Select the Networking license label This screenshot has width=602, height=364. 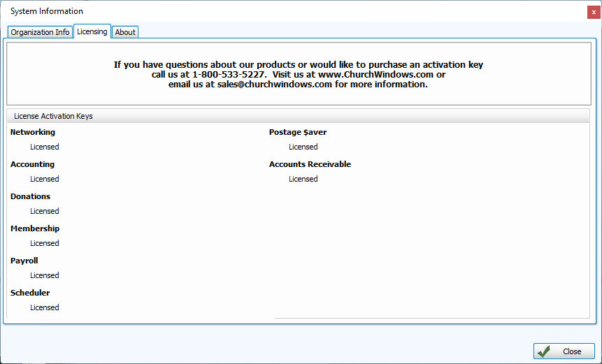33,132
